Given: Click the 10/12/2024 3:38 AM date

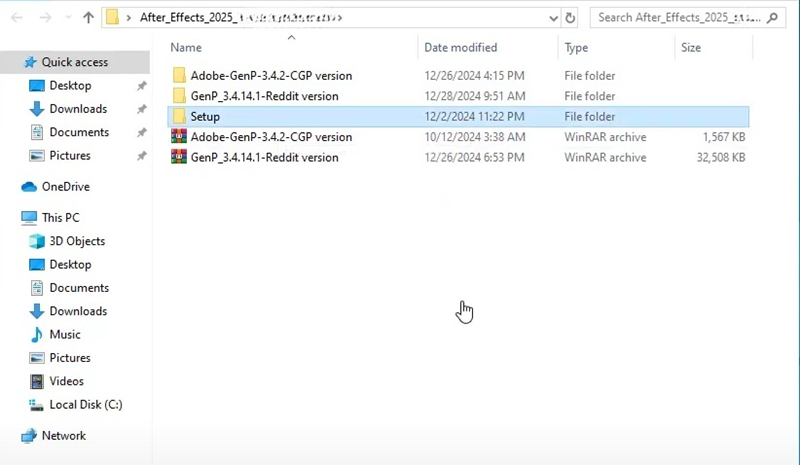Looking at the screenshot, I should coord(474,137).
